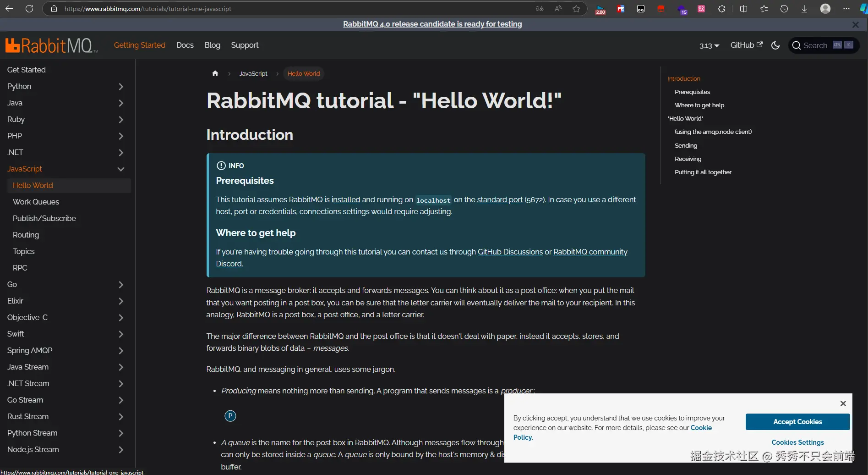Expand the Java tutorials section
The image size is (868, 475).
pyautogui.click(x=121, y=103)
